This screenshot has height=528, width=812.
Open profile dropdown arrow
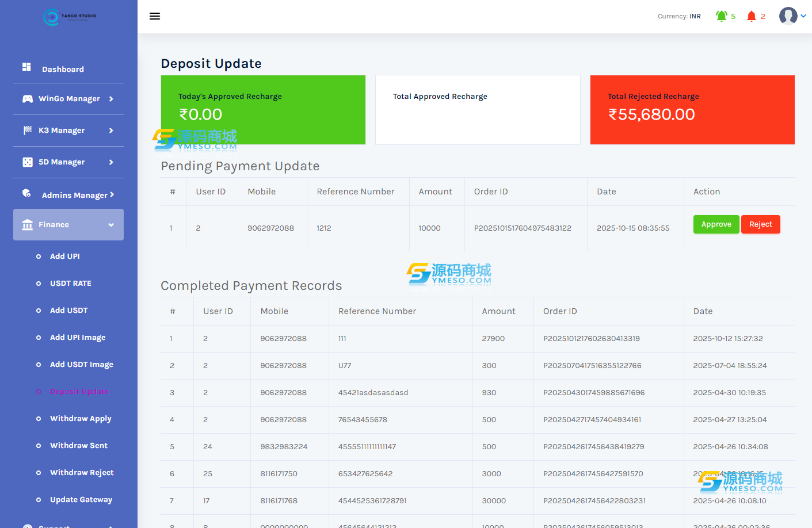tap(803, 16)
